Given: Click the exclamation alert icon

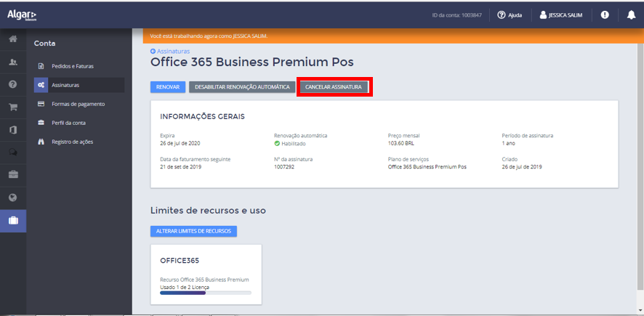Looking at the screenshot, I should coord(605,15).
